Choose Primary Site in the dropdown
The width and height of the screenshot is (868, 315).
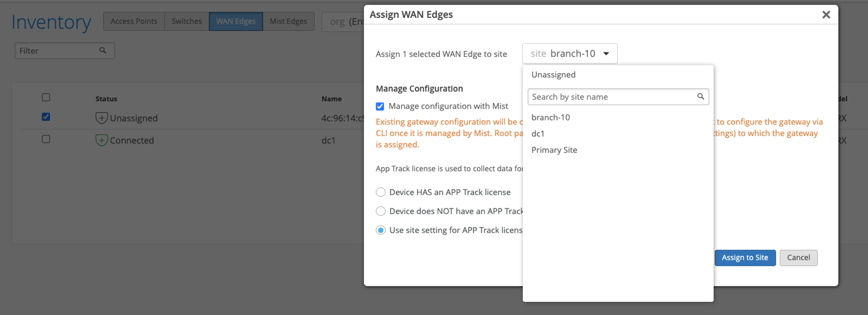554,150
